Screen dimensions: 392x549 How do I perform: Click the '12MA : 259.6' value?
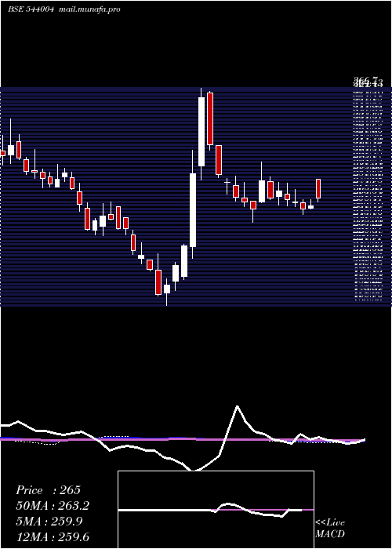[53, 536]
